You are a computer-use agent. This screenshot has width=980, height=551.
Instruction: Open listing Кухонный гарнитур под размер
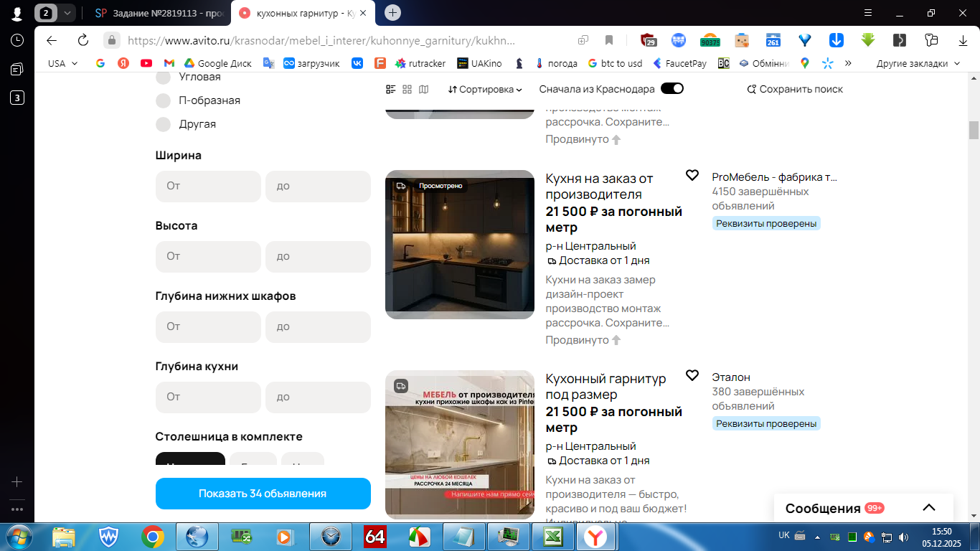606,386
